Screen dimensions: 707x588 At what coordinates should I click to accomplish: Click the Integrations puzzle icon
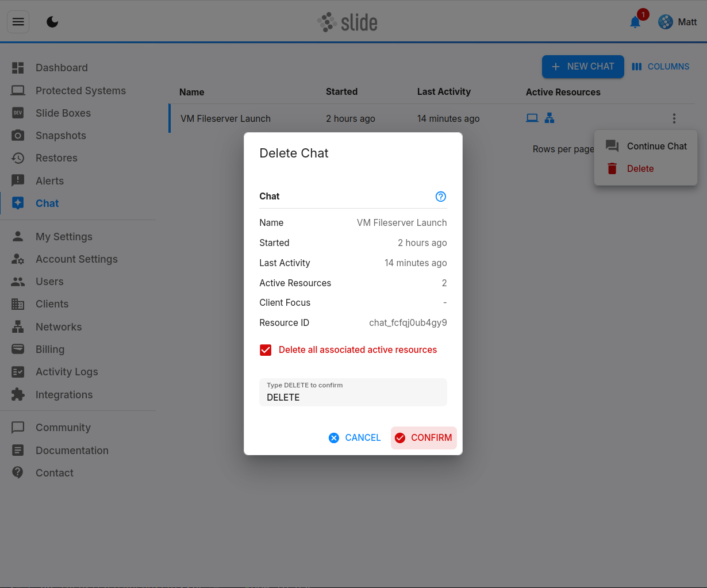click(x=18, y=394)
